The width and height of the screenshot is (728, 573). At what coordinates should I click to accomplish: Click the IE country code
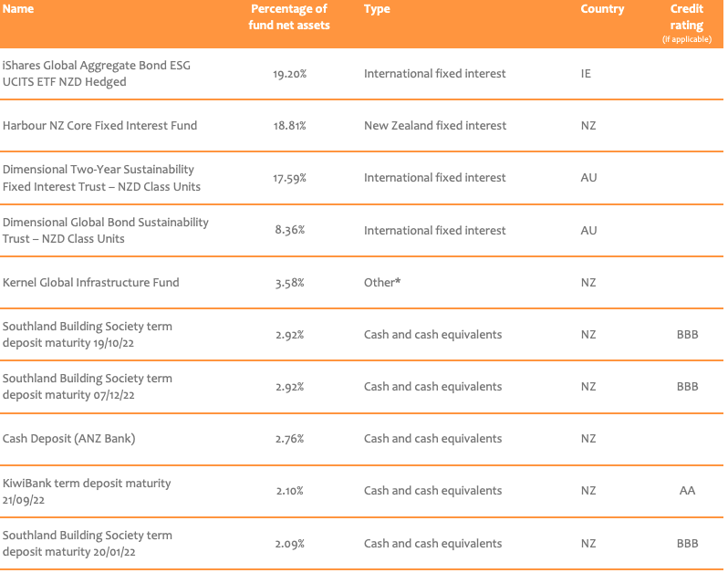pyautogui.click(x=586, y=74)
